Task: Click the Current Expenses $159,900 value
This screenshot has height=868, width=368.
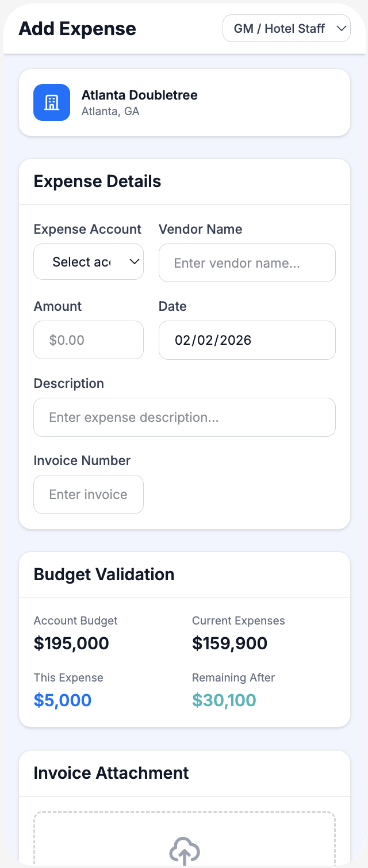Action: pos(230,643)
